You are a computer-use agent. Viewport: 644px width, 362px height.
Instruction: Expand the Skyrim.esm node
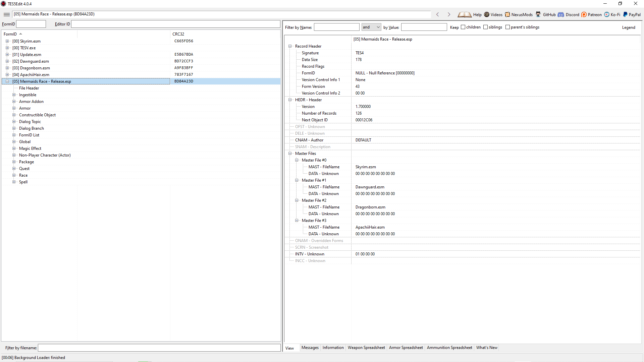pyautogui.click(x=7, y=41)
